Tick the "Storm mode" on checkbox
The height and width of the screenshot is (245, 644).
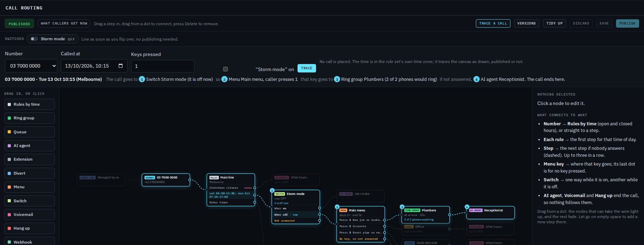(x=226, y=69)
